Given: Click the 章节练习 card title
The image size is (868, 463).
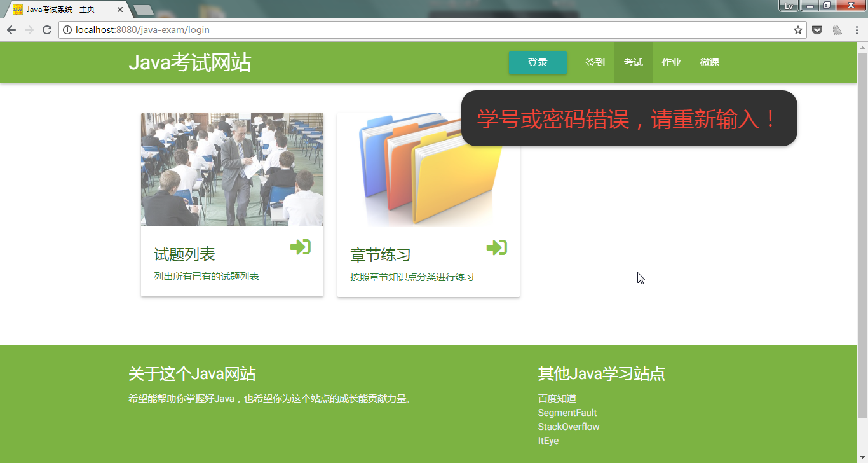Looking at the screenshot, I should 381,254.
